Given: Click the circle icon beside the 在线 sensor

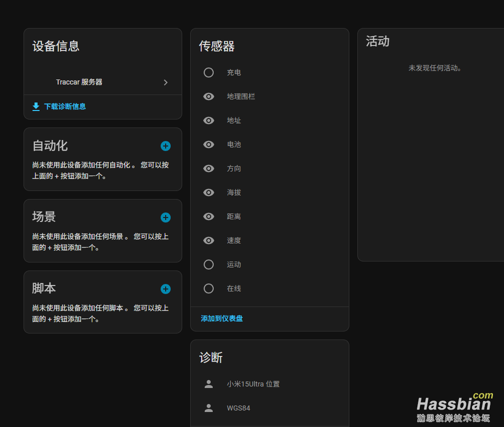Looking at the screenshot, I should pos(208,288).
